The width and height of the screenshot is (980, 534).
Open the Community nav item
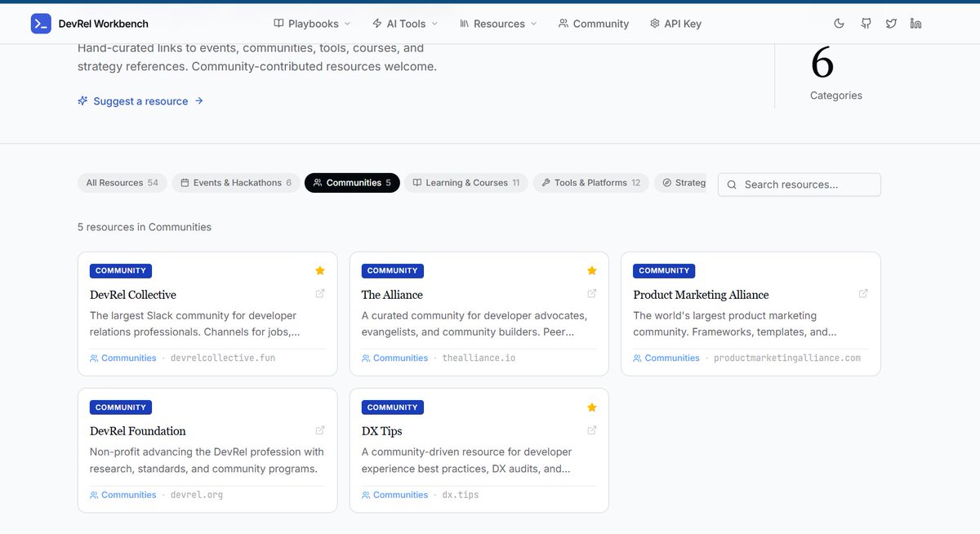coord(594,24)
